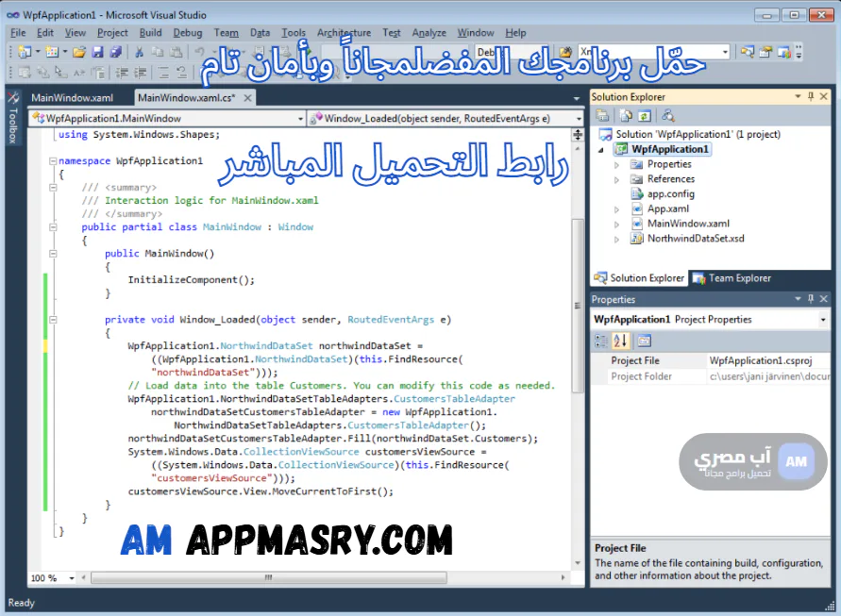
Task: Click the Increase Indent icon
Action: point(140,73)
